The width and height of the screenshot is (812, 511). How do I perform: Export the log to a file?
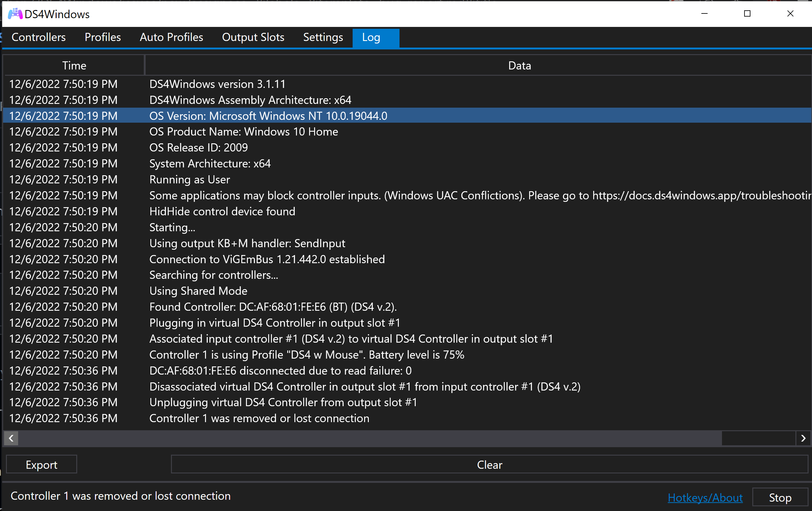pos(41,464)
